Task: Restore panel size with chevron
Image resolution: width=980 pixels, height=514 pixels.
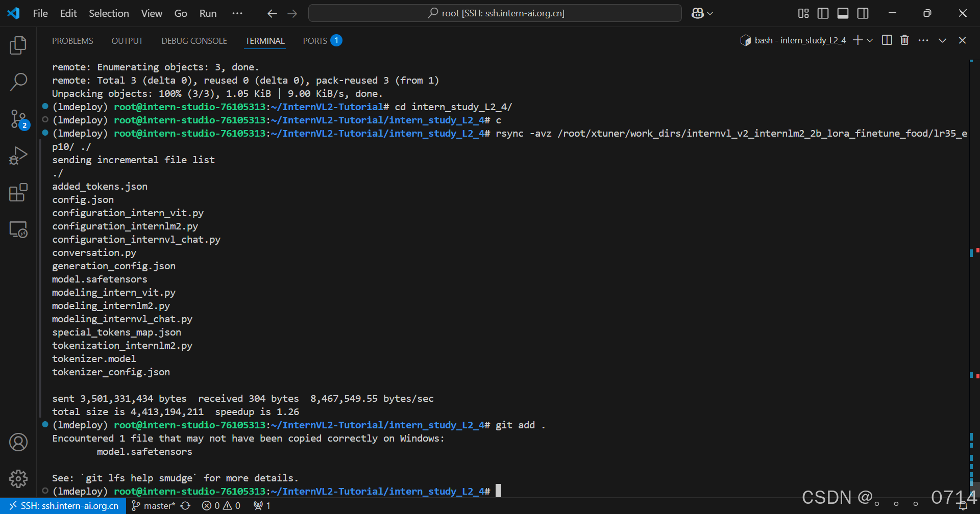Action: click(x=942, y=40)
